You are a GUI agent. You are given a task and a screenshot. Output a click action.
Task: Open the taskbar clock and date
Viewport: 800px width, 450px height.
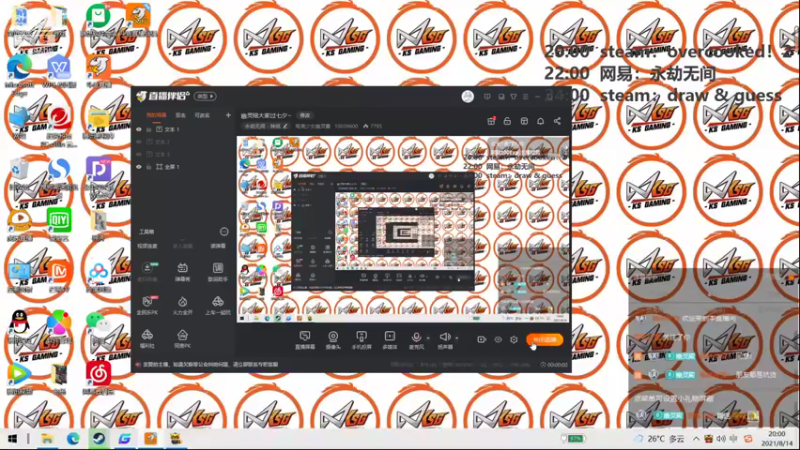click(778, 439)
